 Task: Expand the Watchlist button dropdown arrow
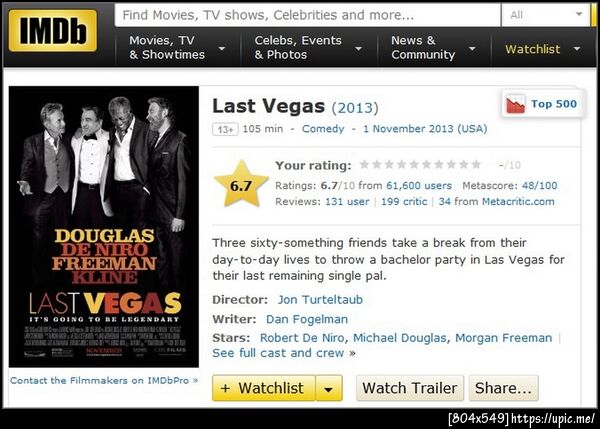329,388
